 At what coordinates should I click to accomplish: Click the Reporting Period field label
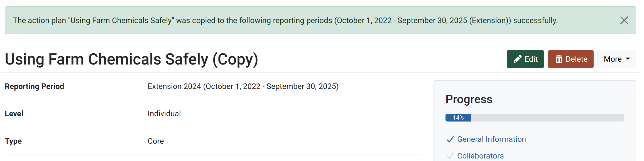click(35, 86)
